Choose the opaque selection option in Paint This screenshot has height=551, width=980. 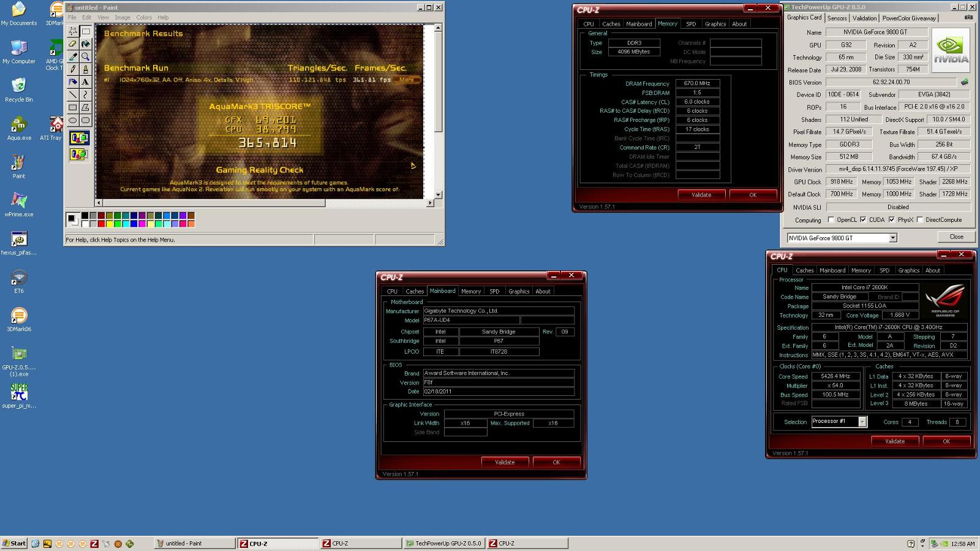(79, 138)
